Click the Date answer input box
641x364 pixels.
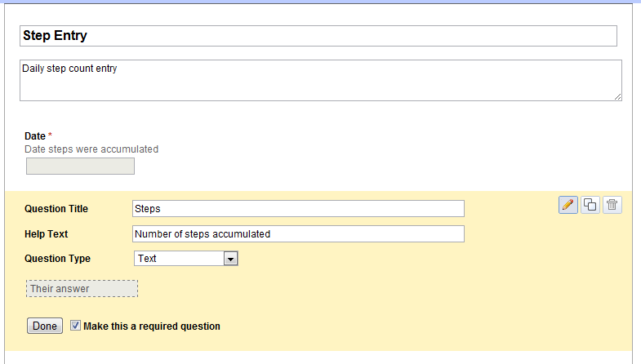coord(80,166)
